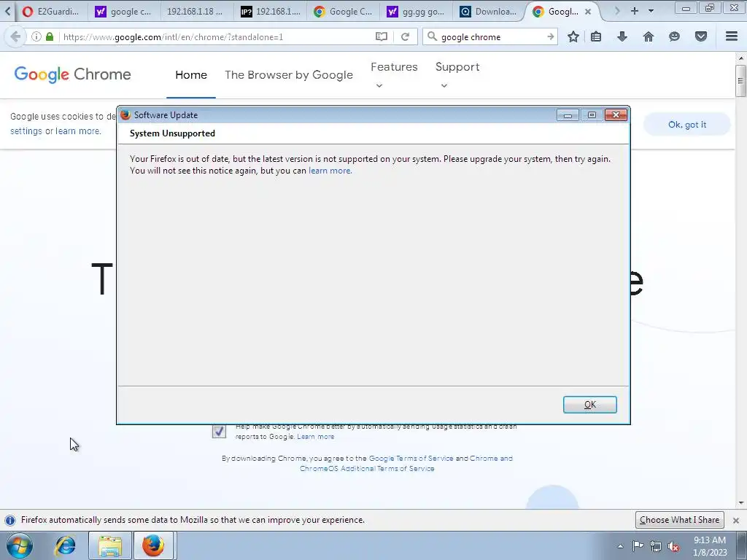Bookmark this page with the star icon
Viewport: 747px width, 560px height.
pyautogui.click(x=573, y=36)
